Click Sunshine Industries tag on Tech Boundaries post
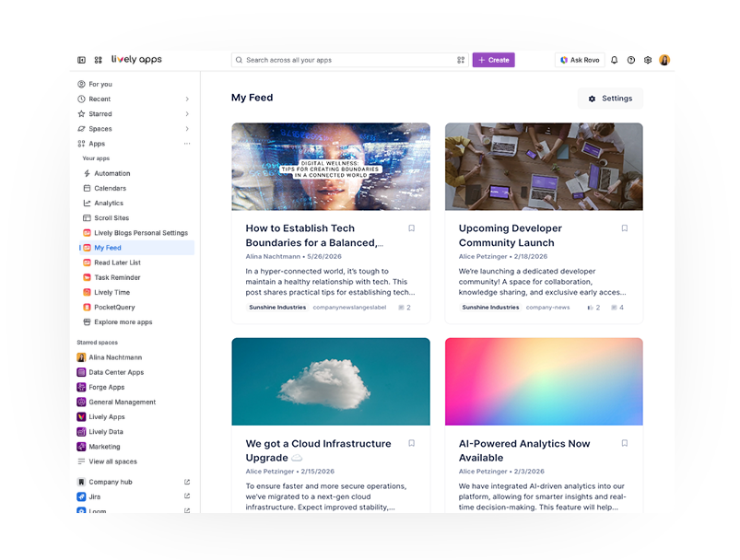Viewport: 740px width, 560px height. click(x=277, y=308)
